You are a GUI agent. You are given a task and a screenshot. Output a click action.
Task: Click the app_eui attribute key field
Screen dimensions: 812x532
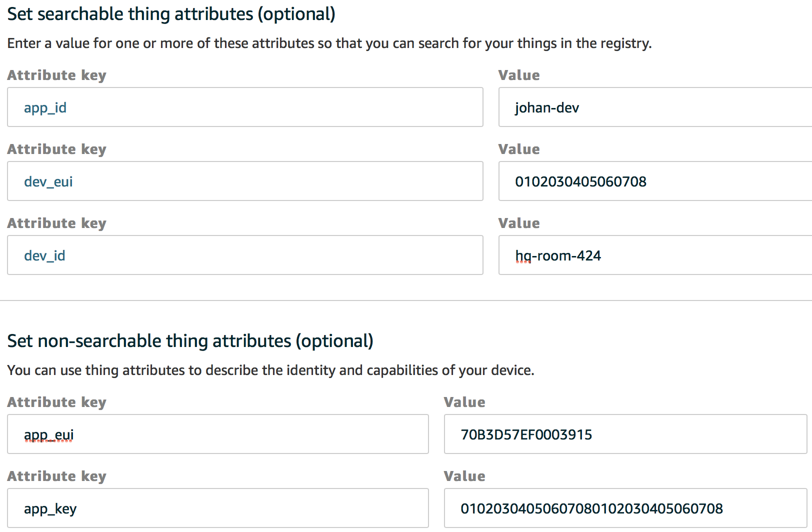[x=218, y=434]
